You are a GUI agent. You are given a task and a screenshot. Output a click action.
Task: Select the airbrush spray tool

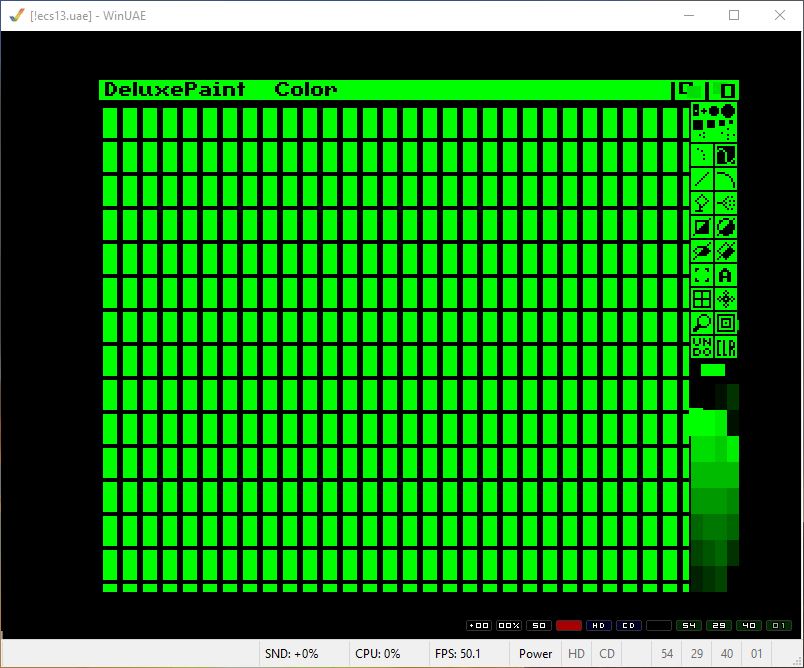(x=726, y=203)
